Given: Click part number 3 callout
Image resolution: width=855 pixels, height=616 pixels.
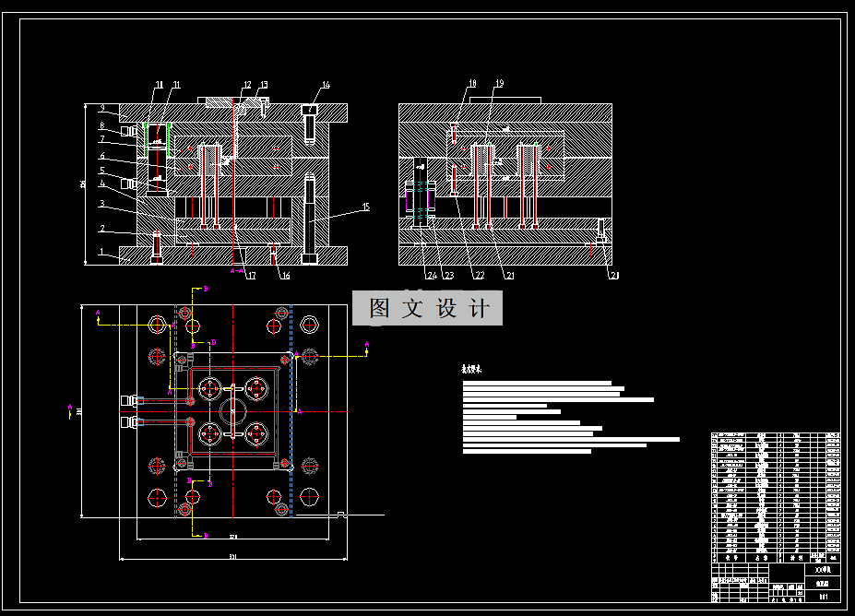Looking at the screenshot, I should point(102,203).
